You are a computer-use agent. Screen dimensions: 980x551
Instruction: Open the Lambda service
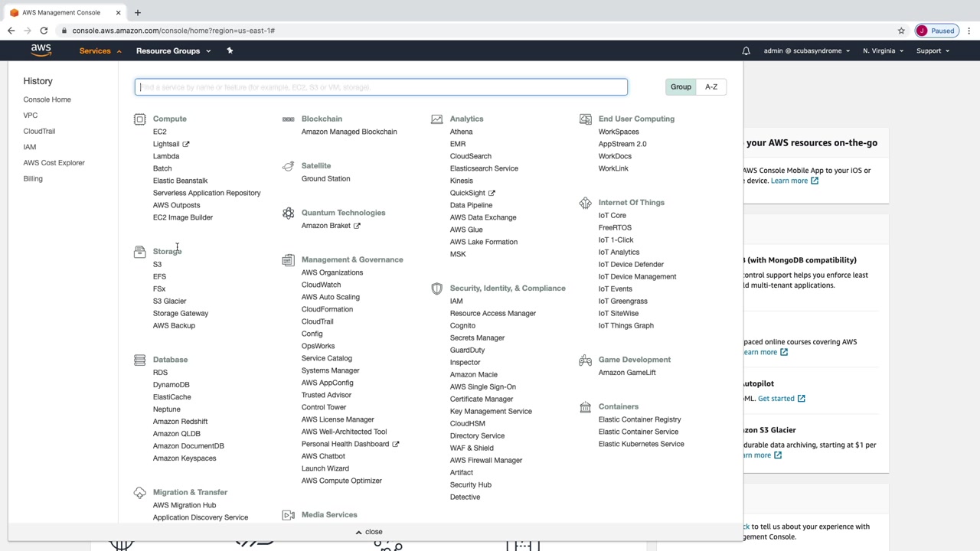[166, 156]
